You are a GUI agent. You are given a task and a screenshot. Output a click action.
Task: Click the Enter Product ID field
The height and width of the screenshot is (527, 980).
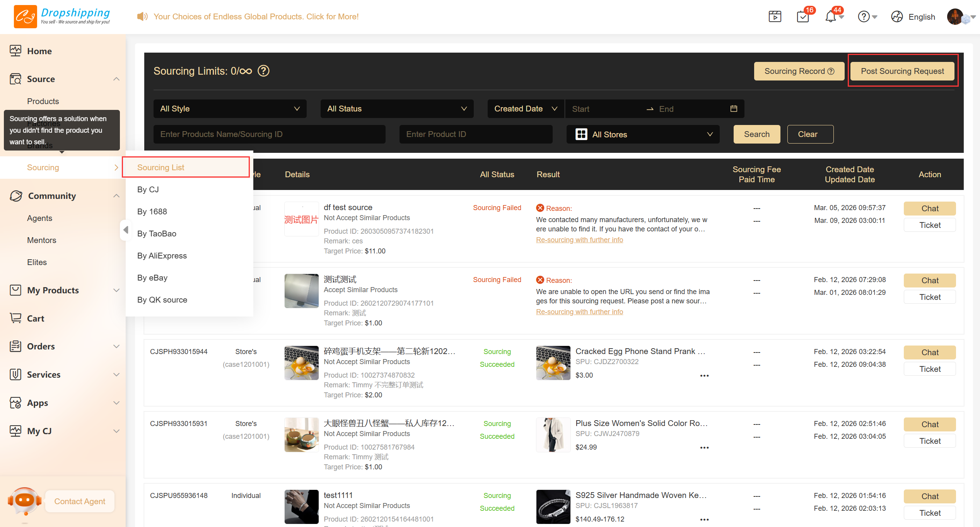click(476, 134)
